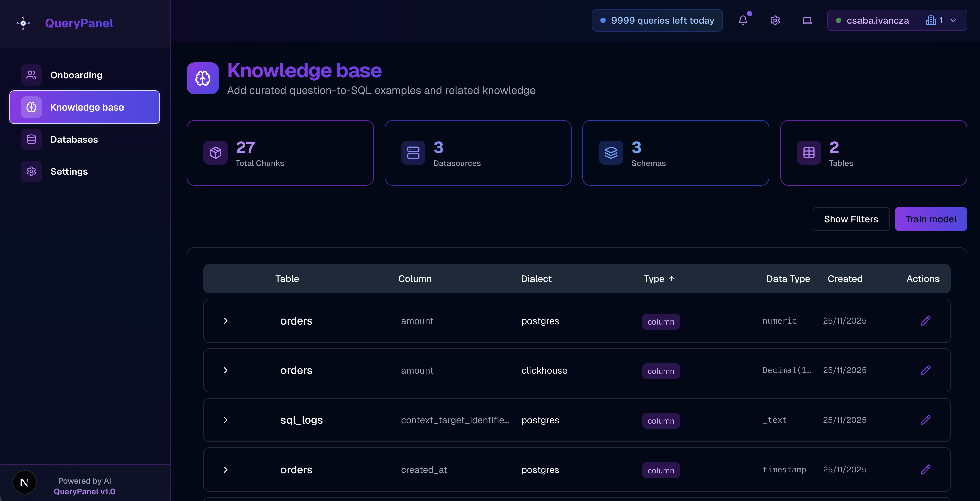Click the QueryPanel logo icon
This screenshot has height=501, width=980.
click(x=23, y=23)
